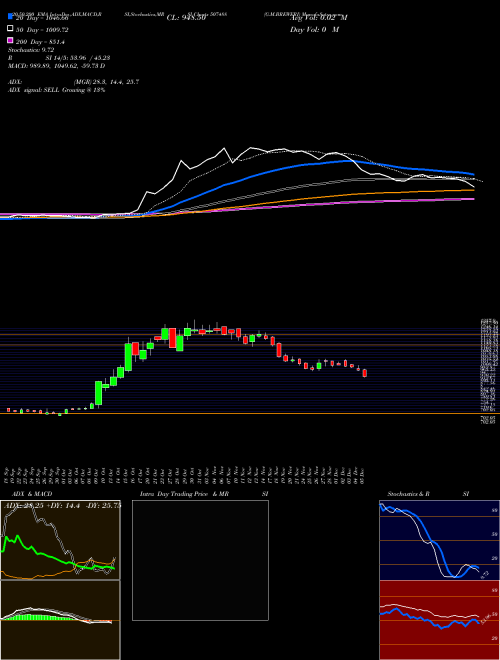The width and height of the screenshot is (500, 660).
Task: Select the '50 Day - 1009.72' legend text
Action: pos(42,30)
